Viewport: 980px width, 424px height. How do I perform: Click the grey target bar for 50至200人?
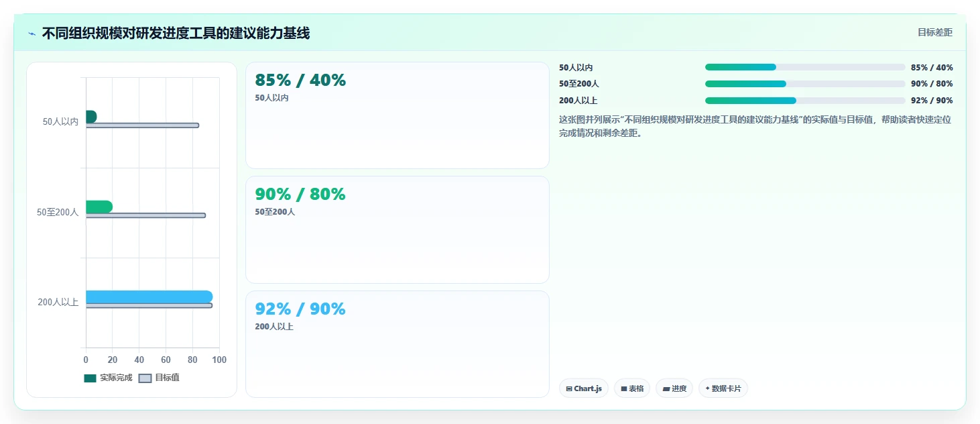[x=145, y=215]
